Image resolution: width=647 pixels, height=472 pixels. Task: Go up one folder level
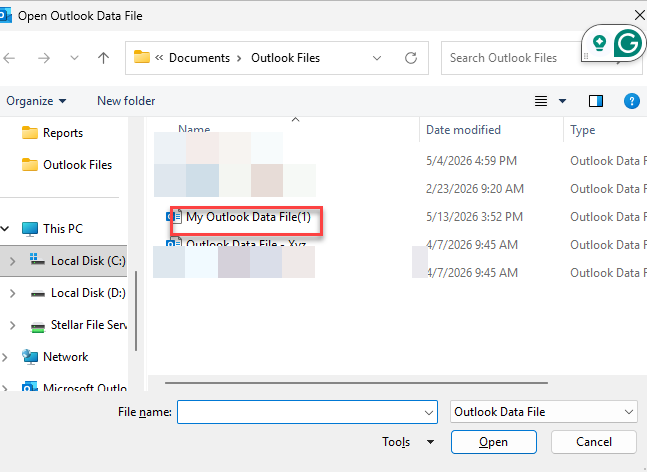pos(104,58)
